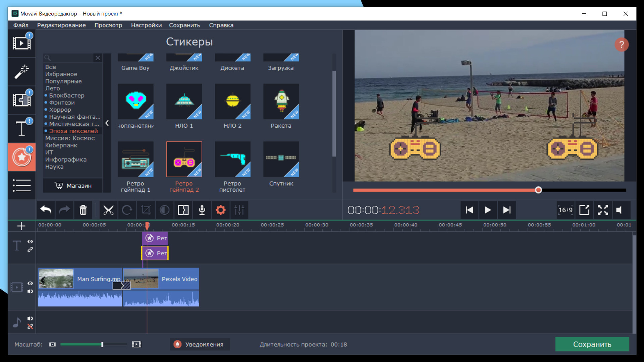Toggle visibility of the title track
644x362 pixels.
tap(30, 241)
